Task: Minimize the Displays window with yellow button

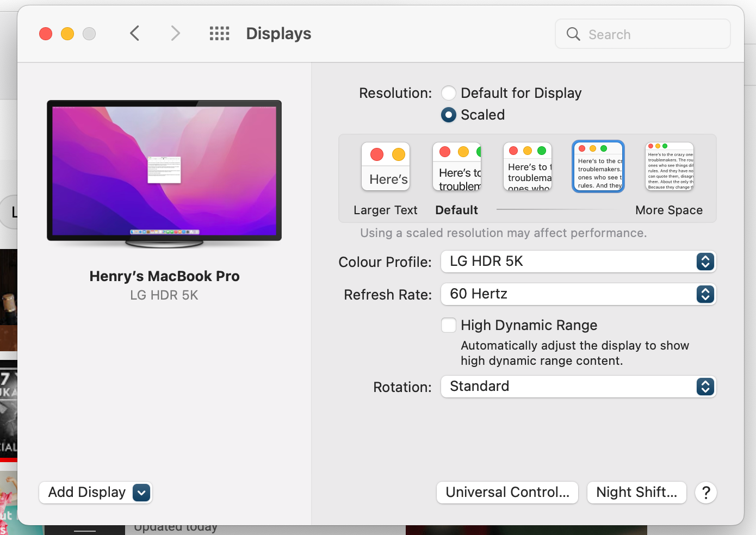Action: 67,34
